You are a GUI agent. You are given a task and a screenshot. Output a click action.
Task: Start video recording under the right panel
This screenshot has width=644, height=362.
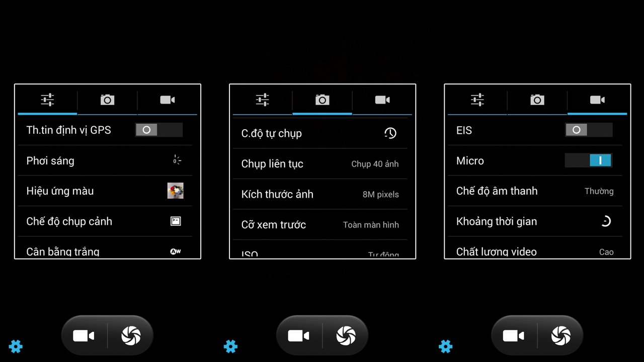coord(514,336)
